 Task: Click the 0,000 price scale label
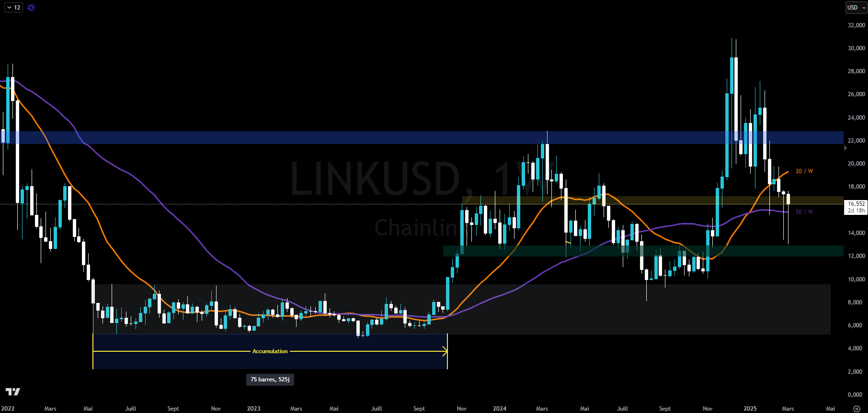[856, 395]
